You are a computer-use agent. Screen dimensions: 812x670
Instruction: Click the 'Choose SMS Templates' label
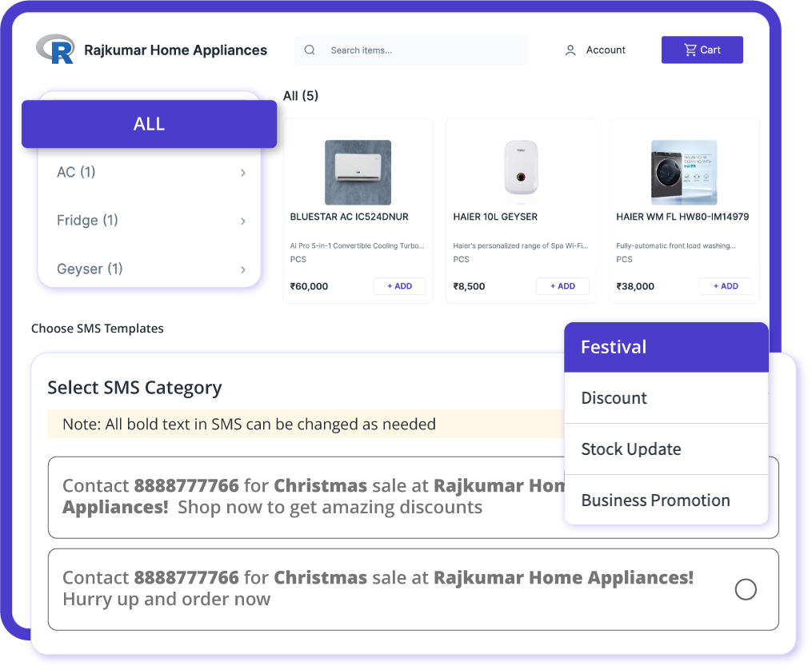pyautogui.click(x=98, y=329)
